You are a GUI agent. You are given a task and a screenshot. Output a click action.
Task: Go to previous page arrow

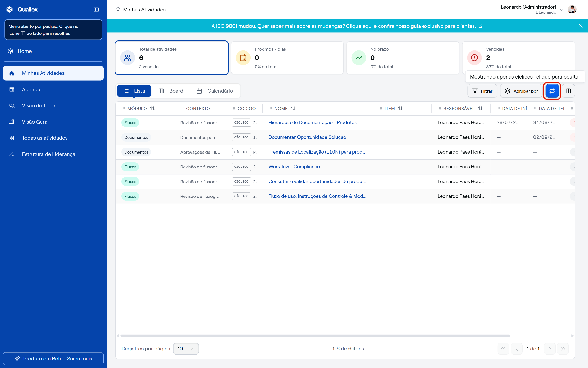click(x=517, y=349)
